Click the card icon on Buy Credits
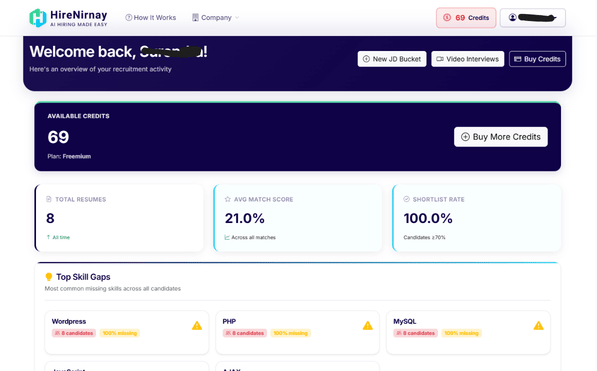Viewport: 597px width, 371px height. [517, 59]
